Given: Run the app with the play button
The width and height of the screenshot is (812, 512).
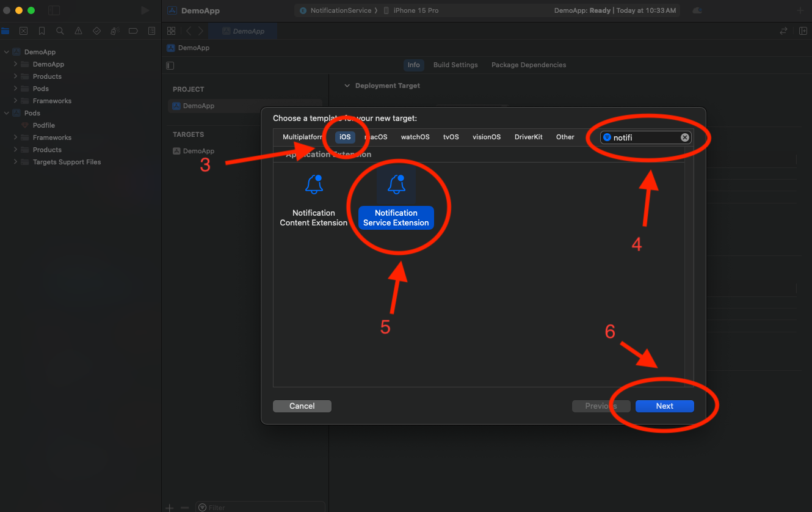Looking at the screenshot, I should click(145, 10).
